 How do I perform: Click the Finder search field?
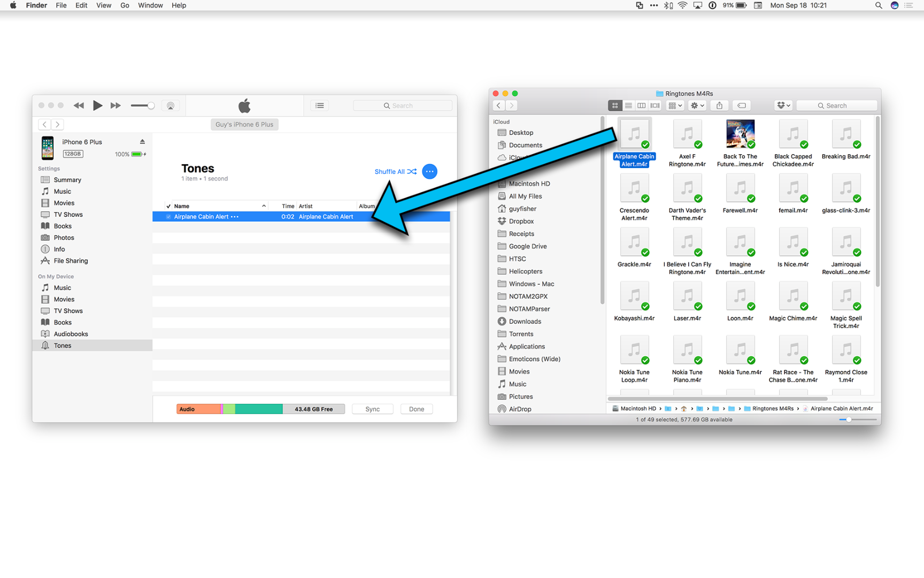coord(836,105)
